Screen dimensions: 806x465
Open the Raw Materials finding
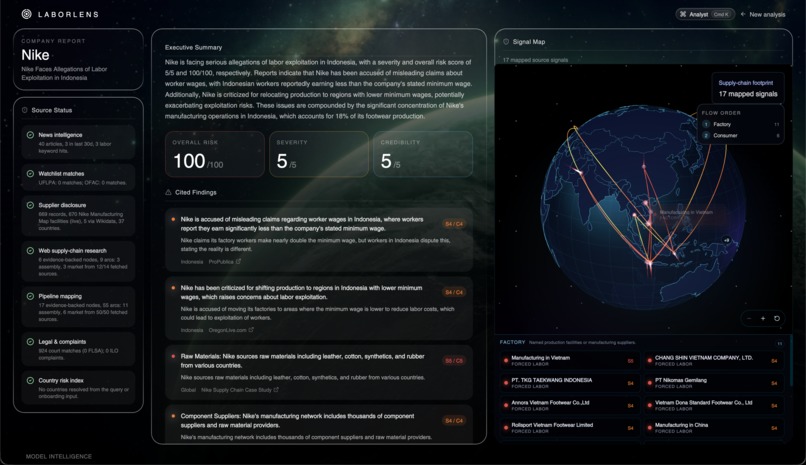pyautogui.click(x=319, y=373)
